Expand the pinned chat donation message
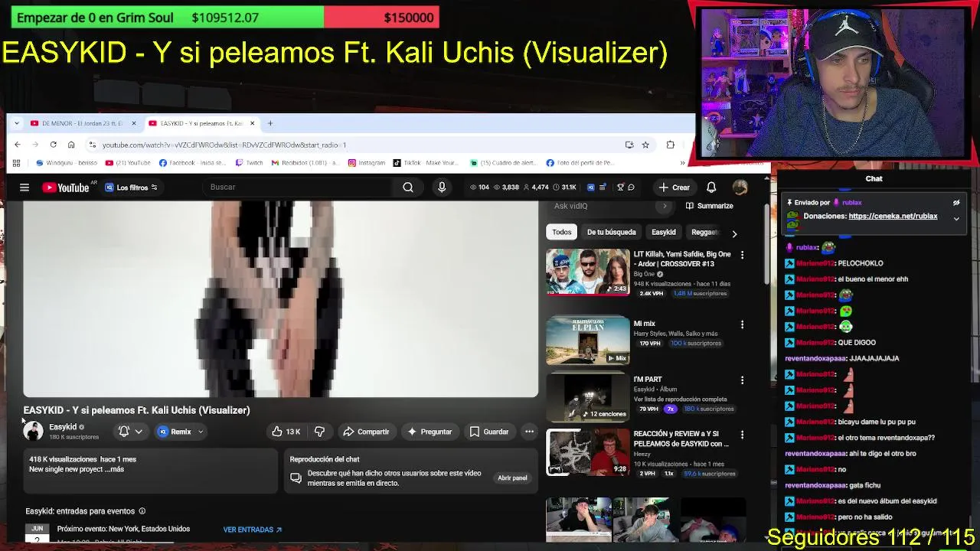 [956, 219]
